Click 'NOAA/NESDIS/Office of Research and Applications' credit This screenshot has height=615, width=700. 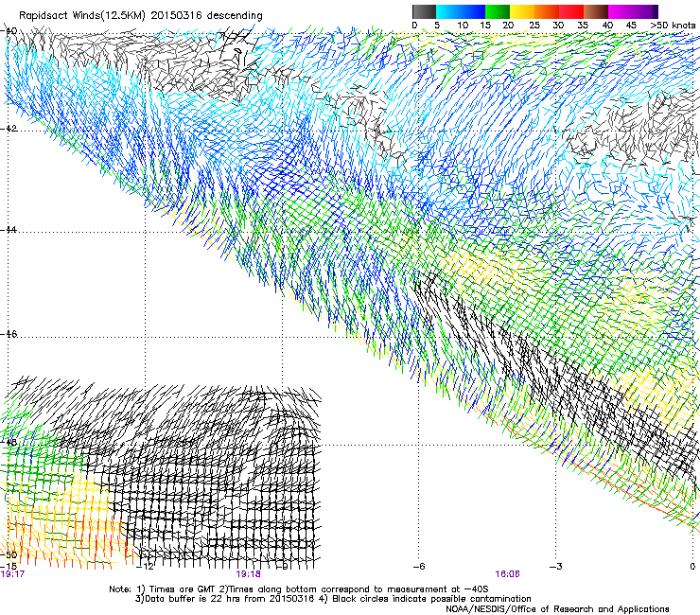[557, 609]
